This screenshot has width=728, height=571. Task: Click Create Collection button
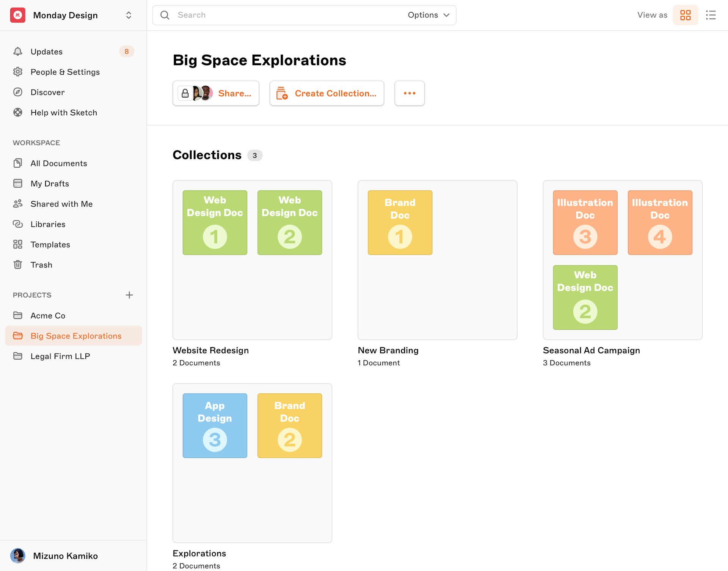pyautogui.click(x=327, y=93)
